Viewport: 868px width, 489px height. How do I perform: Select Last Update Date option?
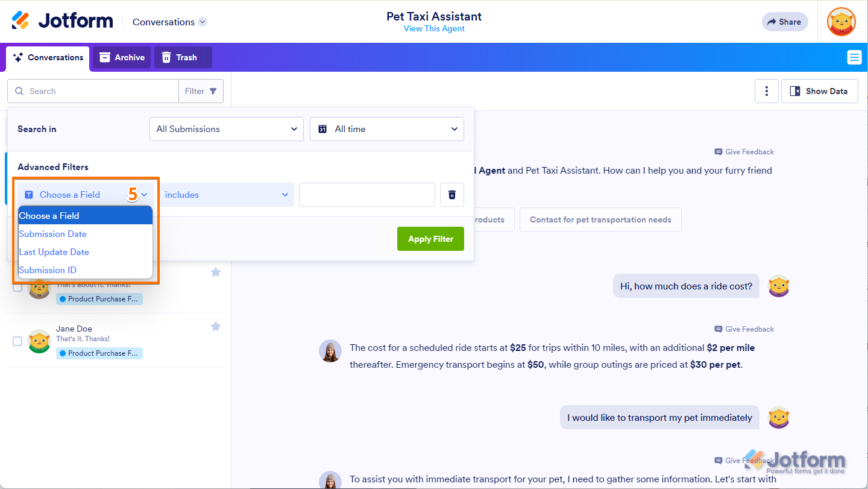(x=54, y=252)
